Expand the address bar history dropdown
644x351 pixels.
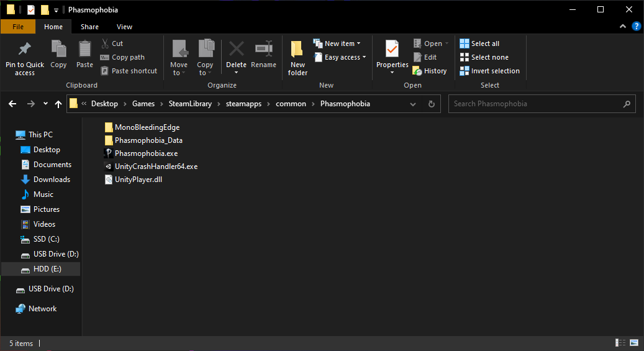click(x=413, y=104)
